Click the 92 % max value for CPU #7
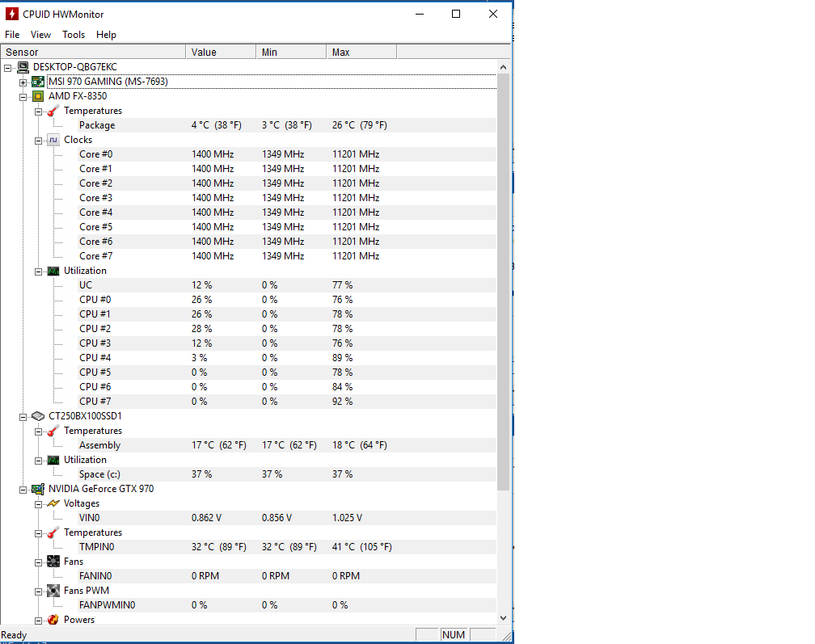This screenshot has width=815, height=644. 343,402
